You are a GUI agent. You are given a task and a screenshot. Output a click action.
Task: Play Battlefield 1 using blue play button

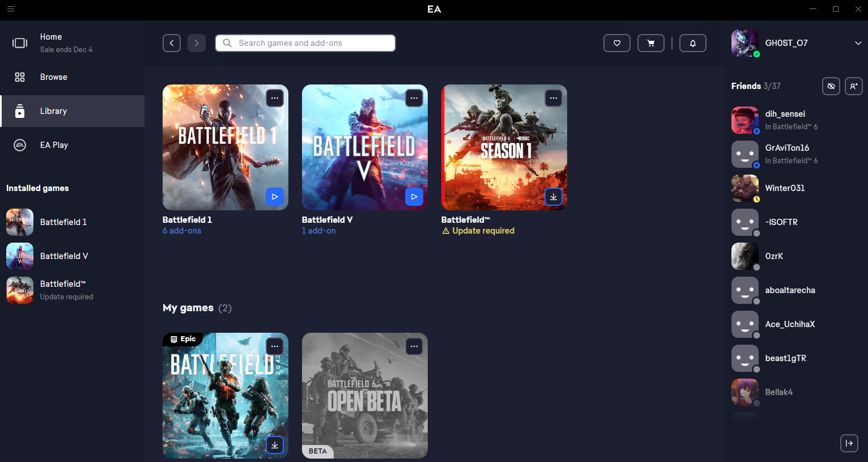(x=275, y=197)
